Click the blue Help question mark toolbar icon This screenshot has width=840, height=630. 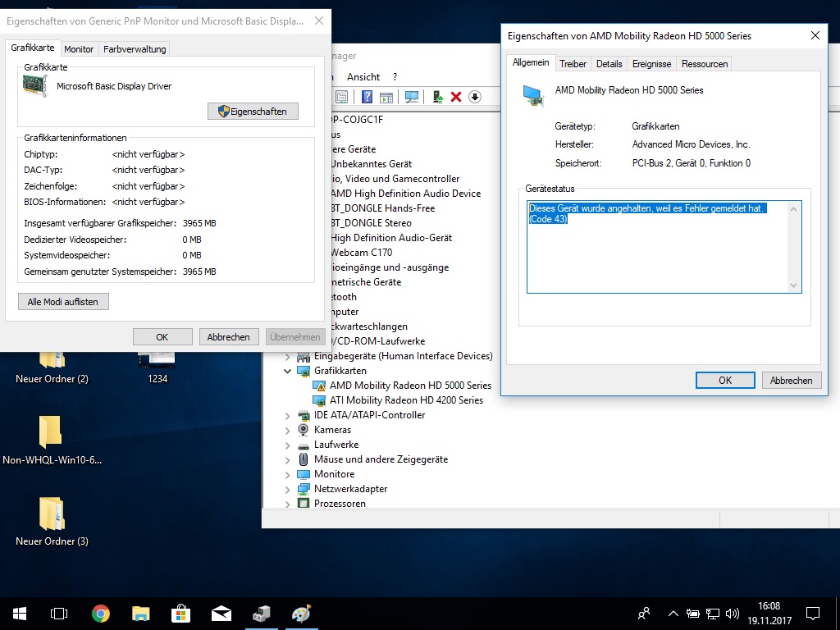[367, 97]
